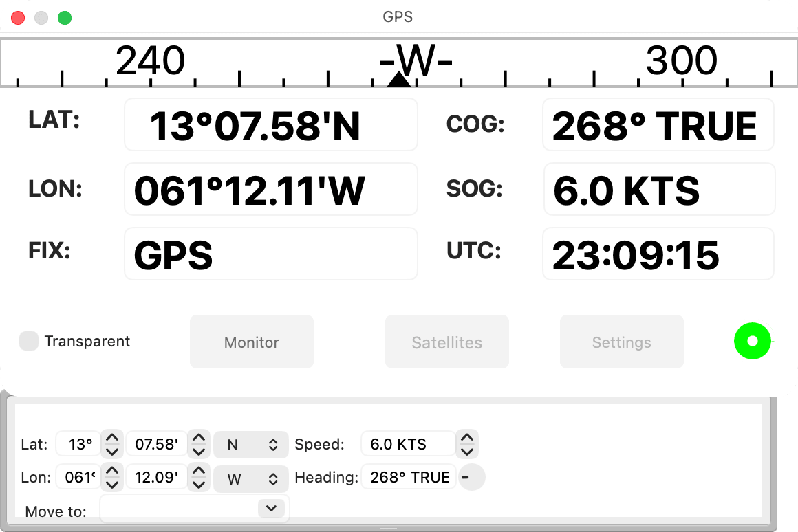Click the green connection status indicator
Screen dimensions: 798x532
click(x=752, y=341)
